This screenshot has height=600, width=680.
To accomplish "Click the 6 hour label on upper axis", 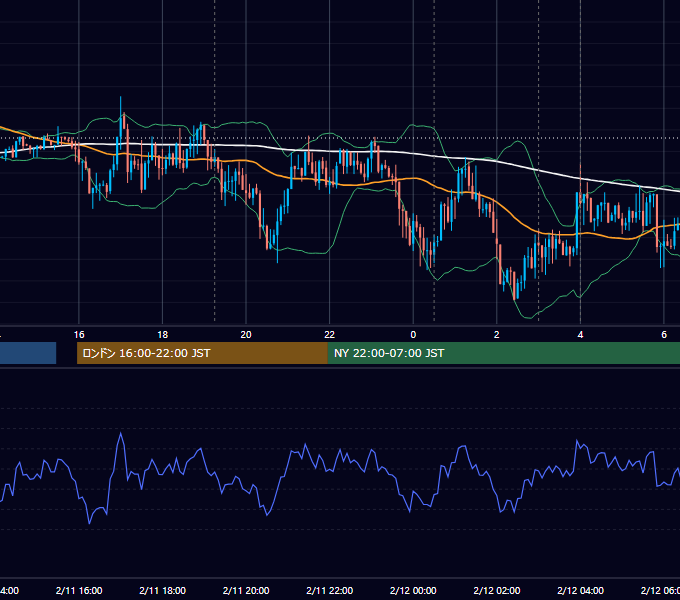I will pyautogui.click(x=664, y=335).
